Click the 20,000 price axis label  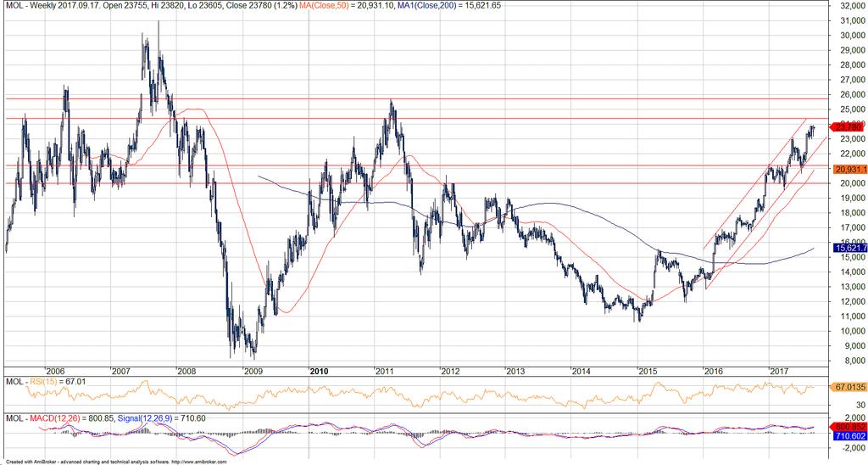851,183
